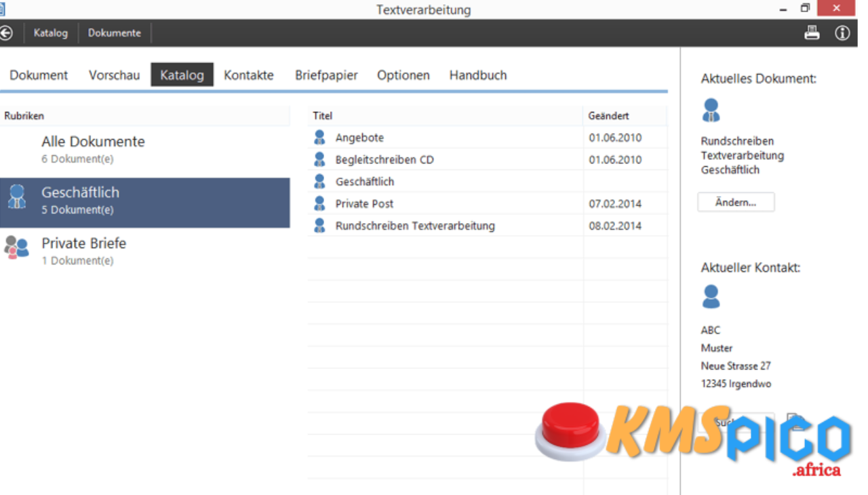Click the 6 Dokument(e) count text
This screenshot has height=495, width=868.
(77, 159)
